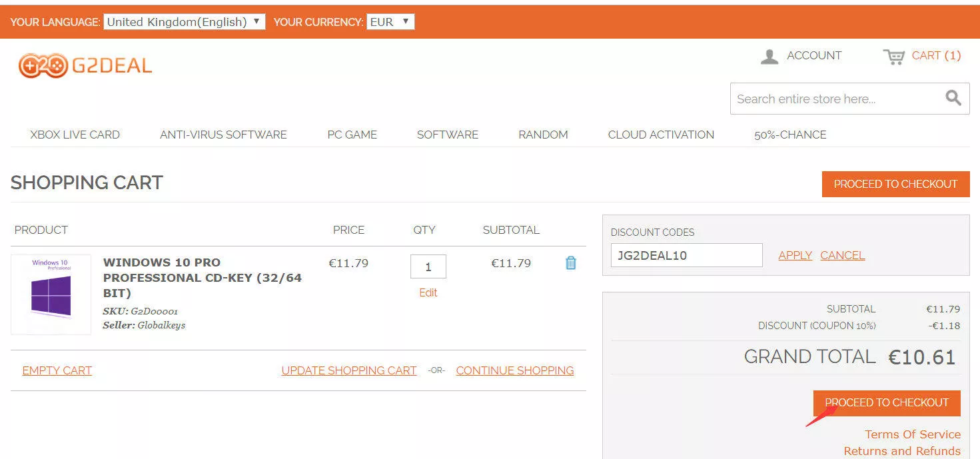Click the discount amount -€1.18
The width and height of the screenshot is (980, 459).
945,326
